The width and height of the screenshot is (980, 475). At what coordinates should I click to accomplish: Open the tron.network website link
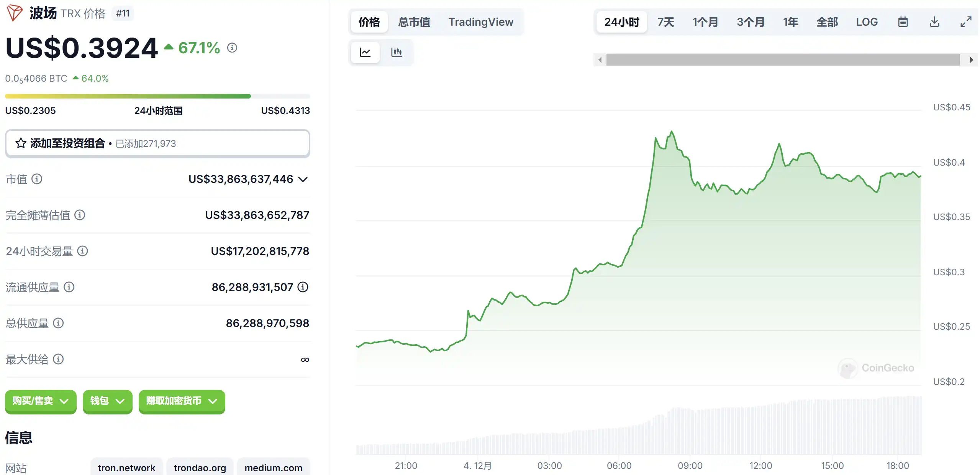coord(126,468)
